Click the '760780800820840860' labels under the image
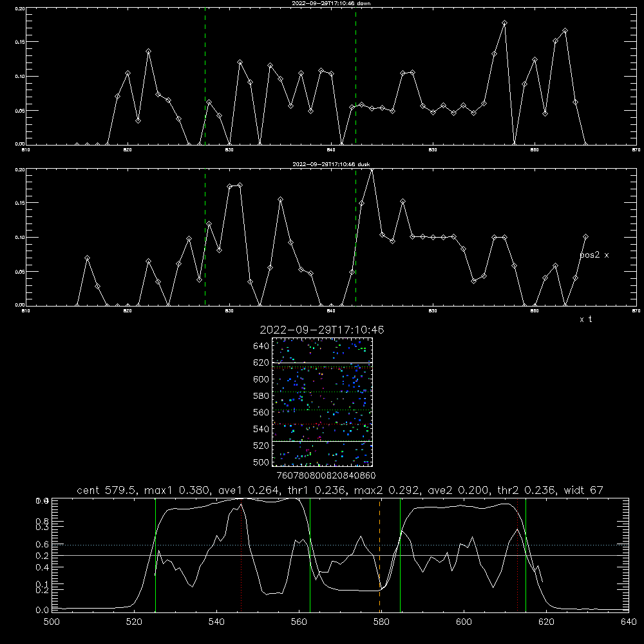The width and height of the screenshot is (644, 644). point(326,476)
